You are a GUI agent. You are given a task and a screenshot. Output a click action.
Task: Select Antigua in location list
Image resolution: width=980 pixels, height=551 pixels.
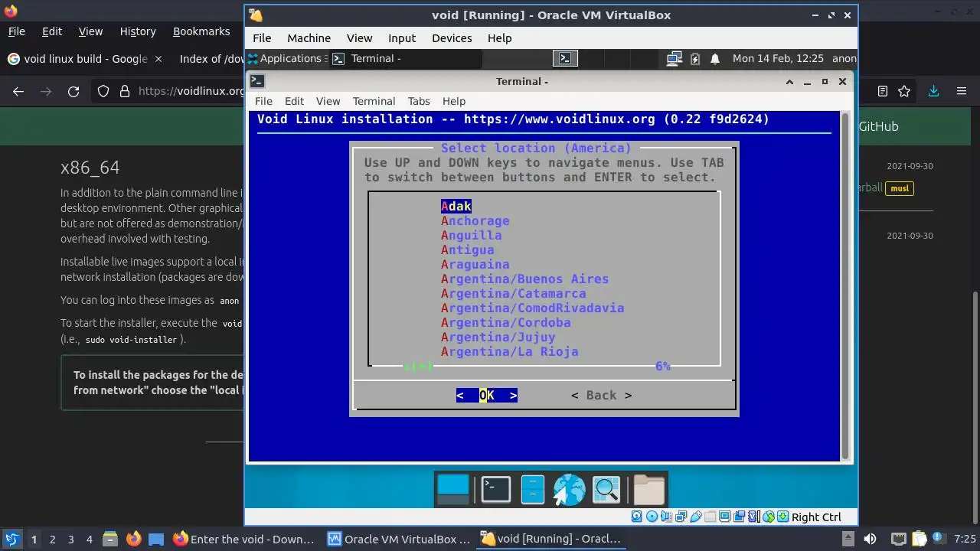point(467,249)
